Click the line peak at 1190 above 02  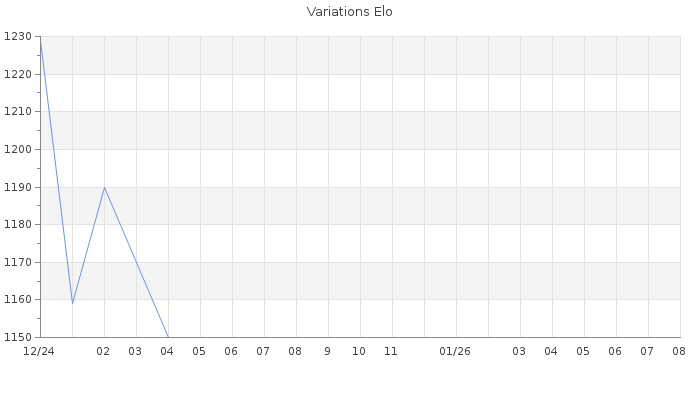(104, 187)
